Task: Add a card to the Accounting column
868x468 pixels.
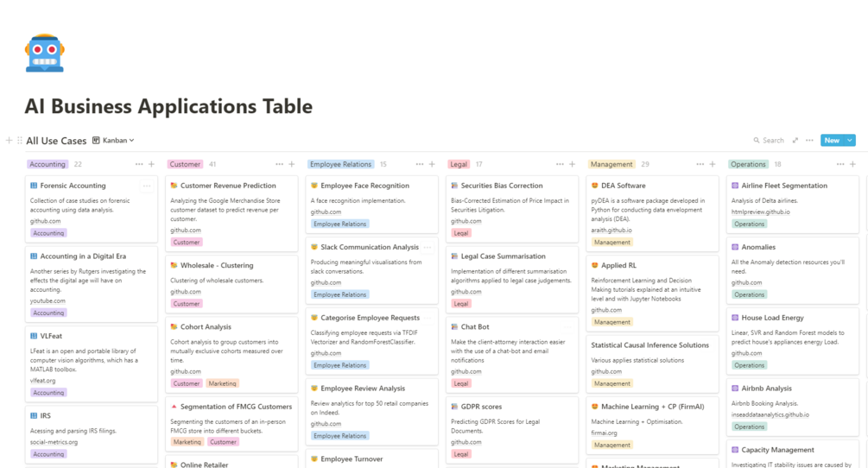Action: (152, 164)
